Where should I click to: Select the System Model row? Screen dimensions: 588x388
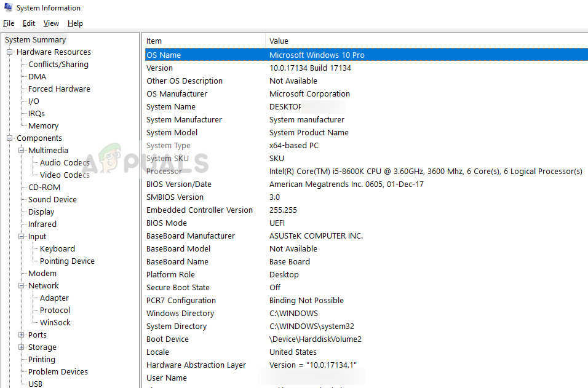[367, 133]
